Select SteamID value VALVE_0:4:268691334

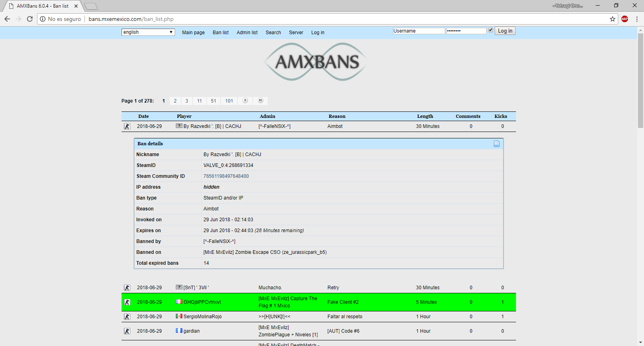point(228,165)
